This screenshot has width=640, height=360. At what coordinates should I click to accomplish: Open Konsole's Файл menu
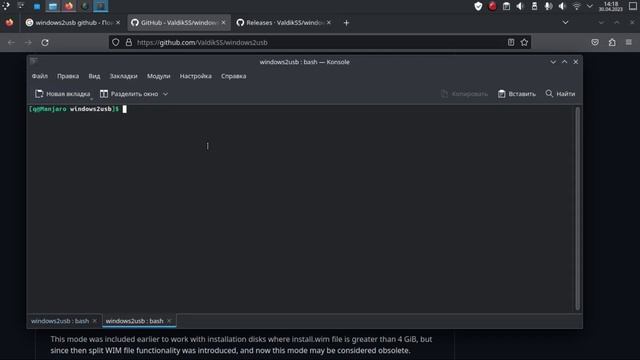40,76
